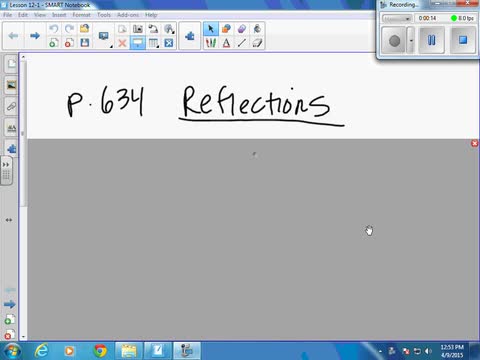Pick the Lines tool icon
Viewport: 480px width, 360px height.
coord(242,43)
